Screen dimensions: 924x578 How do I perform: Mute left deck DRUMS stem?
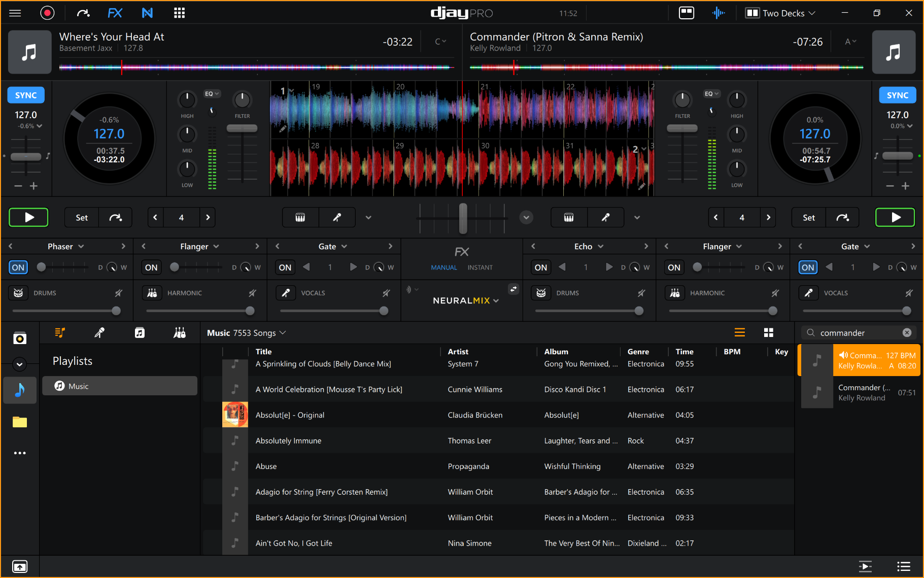118,293
